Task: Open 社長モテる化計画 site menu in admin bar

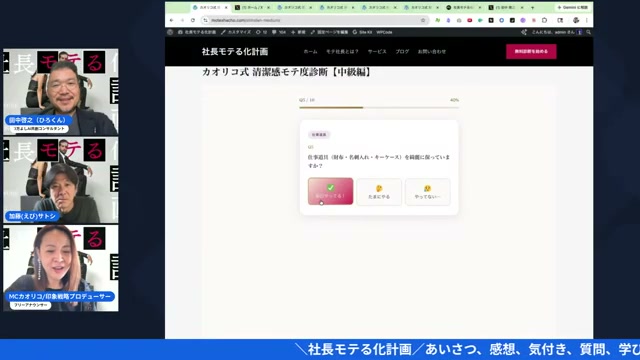Action: pyautogui.click(x=197, y=32)
